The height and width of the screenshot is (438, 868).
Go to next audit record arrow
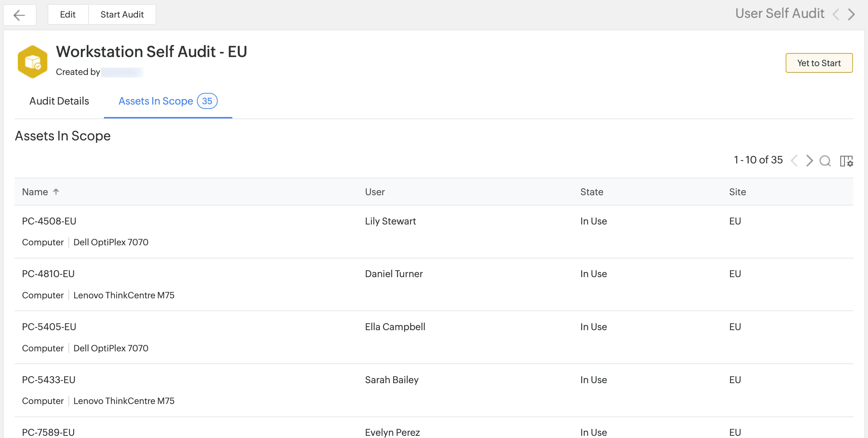[x=852, y=15]
